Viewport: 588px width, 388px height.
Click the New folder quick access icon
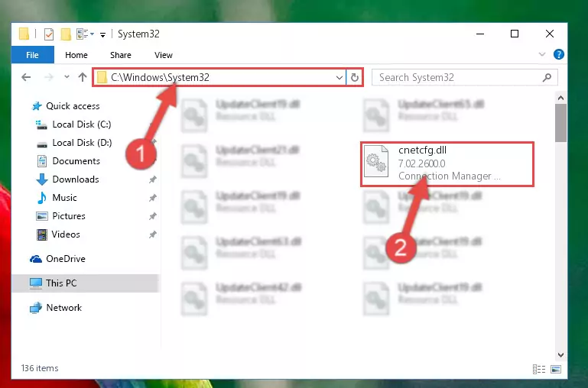[x=66, y=34]
